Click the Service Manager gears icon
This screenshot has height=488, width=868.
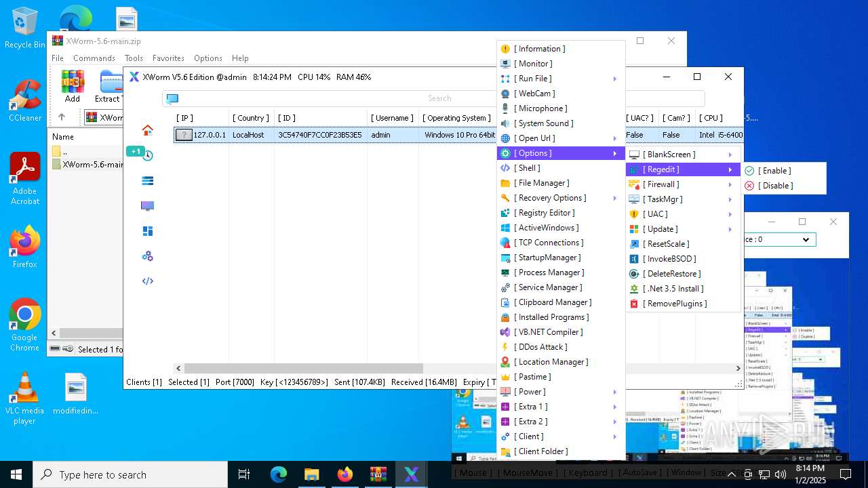[x=505, y=287]
